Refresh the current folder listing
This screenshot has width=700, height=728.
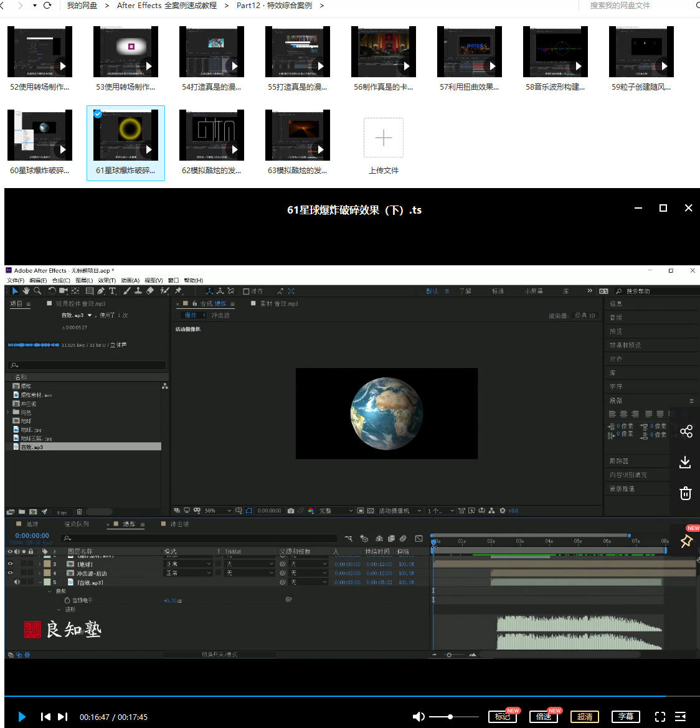click(x=47, y=6)
